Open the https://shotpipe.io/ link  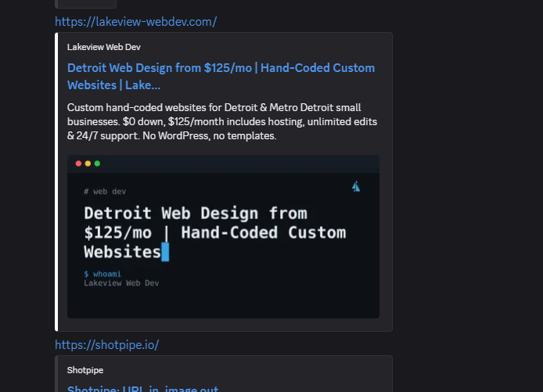click(106, 345)
